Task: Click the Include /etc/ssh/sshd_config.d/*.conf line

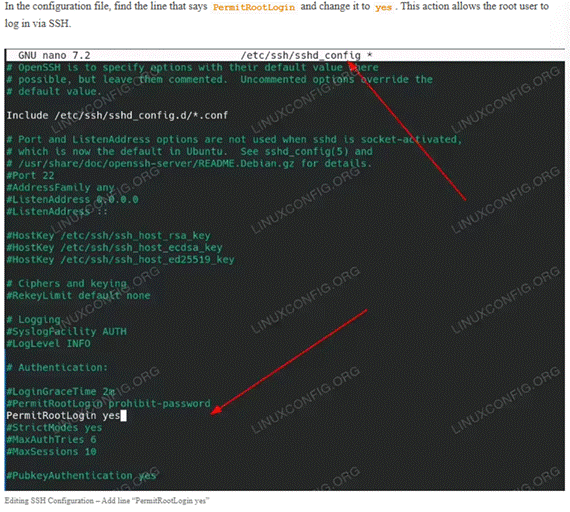Action: tap(117, 115)
